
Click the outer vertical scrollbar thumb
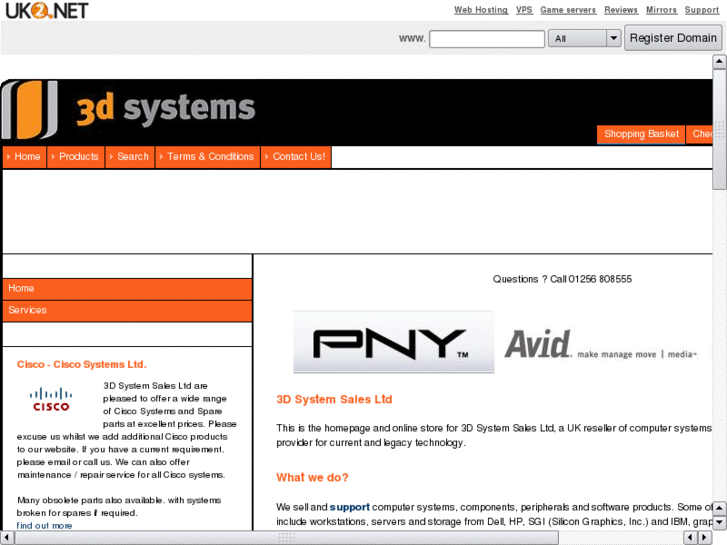[x=719, y=129]
